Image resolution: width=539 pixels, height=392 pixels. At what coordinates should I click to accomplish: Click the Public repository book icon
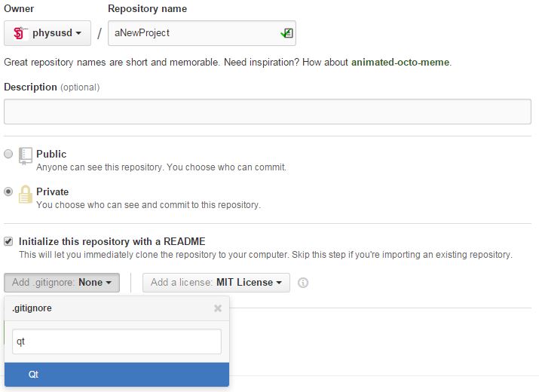26,157
